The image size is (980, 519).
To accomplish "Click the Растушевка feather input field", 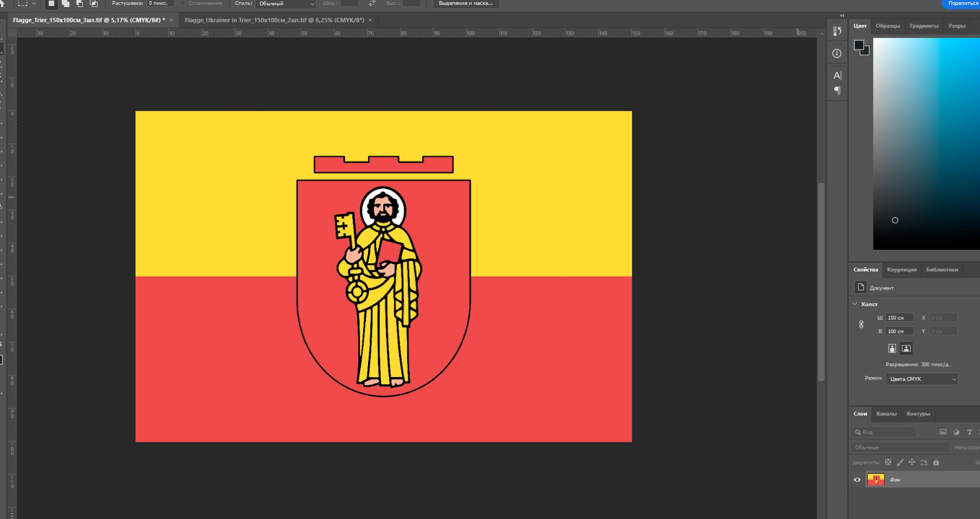I will 160,3.
